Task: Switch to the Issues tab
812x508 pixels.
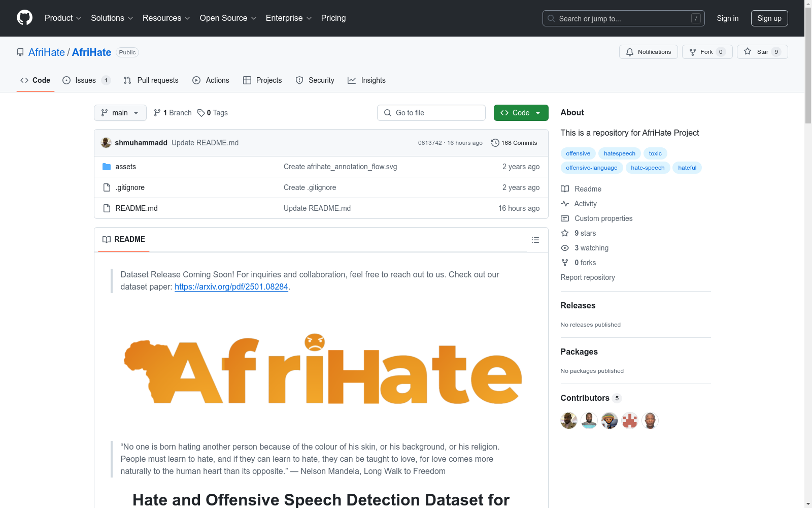Action: pyautogui.click(x=86, y=80)
